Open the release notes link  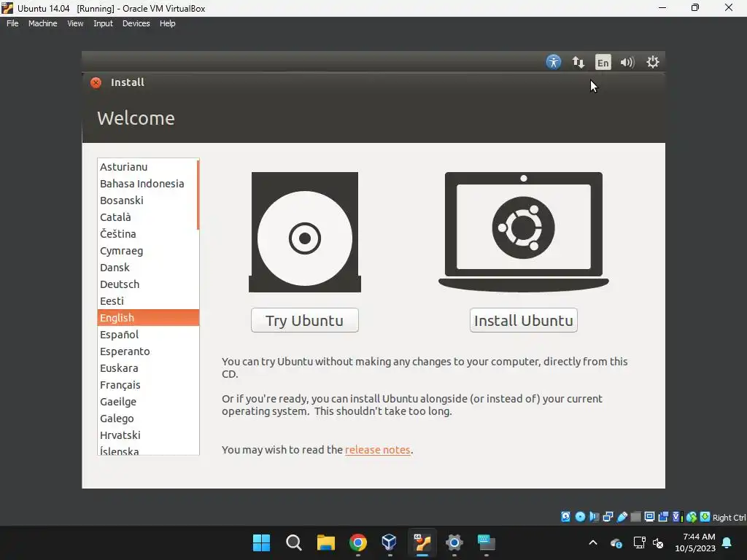click(x=377, y=450)
